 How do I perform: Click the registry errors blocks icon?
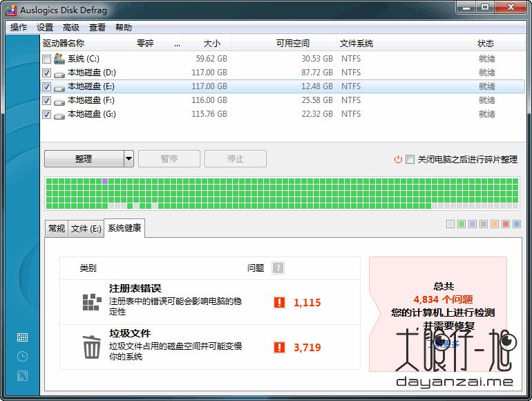click(92, 302)
